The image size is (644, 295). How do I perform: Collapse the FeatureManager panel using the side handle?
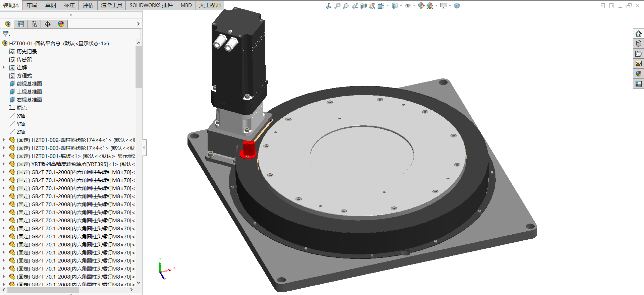click(145, 147)
